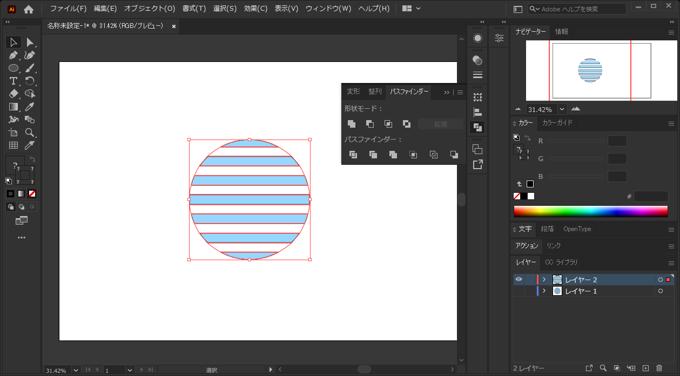Open オブジェクト(O) menu
The height and width of the screenshot is (376, 680).
[150, 9]
